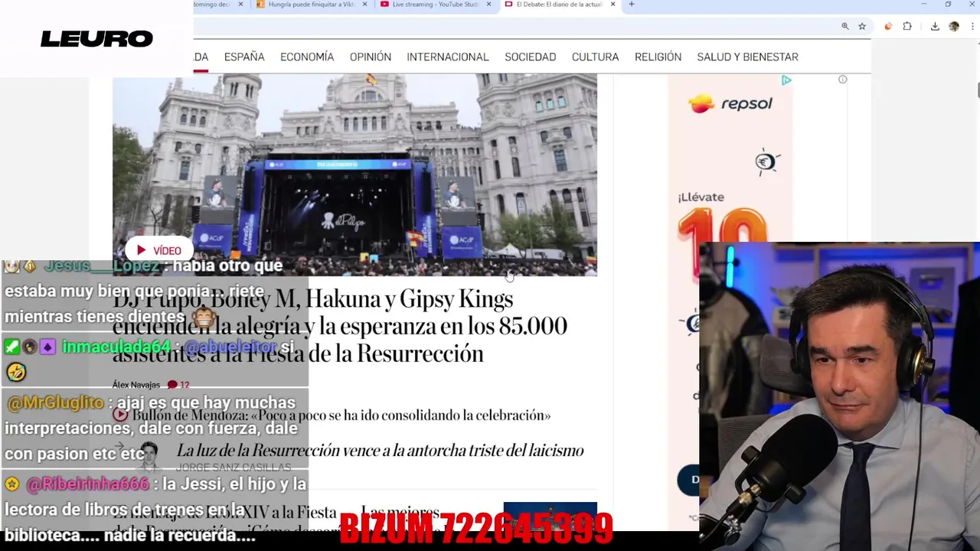The image size is (980, 551).
Task: Open the INTERNACIONAL section
Action: coord(448,57)
